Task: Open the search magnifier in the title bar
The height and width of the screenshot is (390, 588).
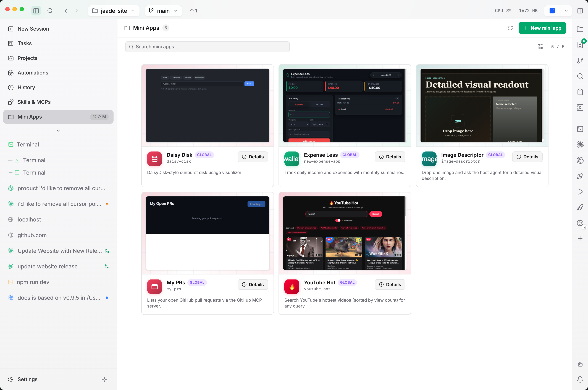Action: tap(50, 11)
